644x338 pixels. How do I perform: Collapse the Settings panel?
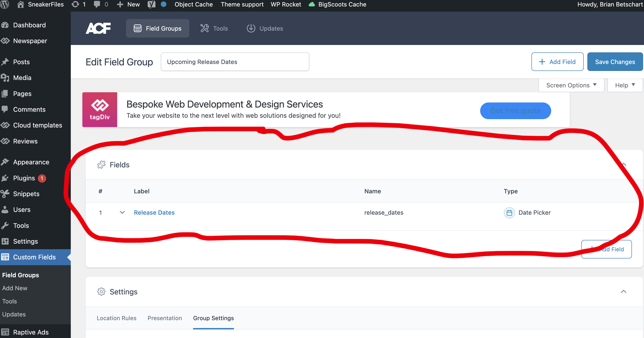click(x=624, y=292)
